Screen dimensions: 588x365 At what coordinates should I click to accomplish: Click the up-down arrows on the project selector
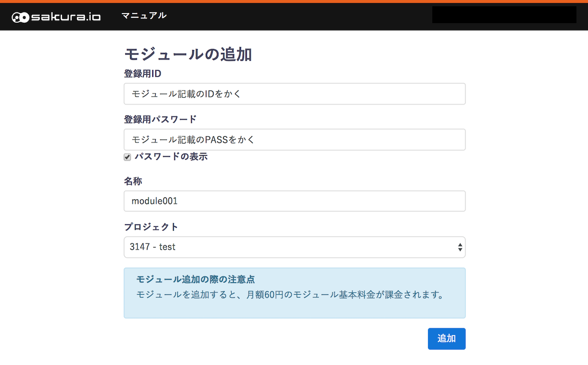pos(460,247)
